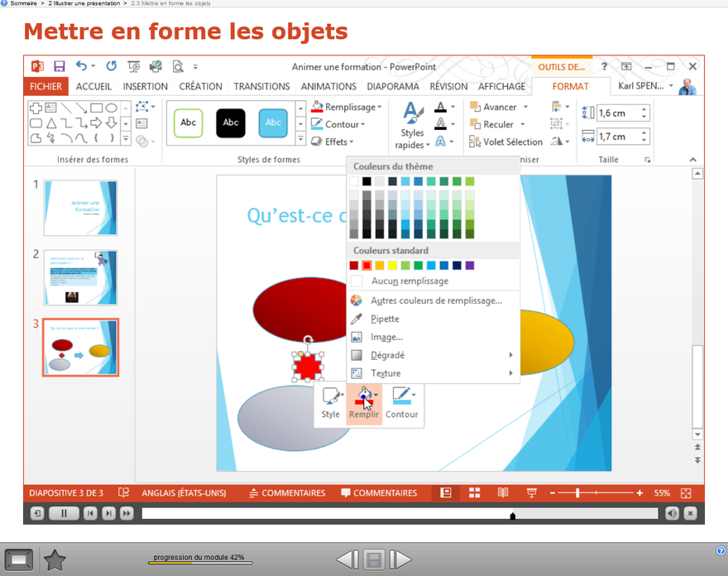Choose Aucun remplissage from the menu
Image resolution: width=728 pixels, height=576 pixels.
point(409,281)
